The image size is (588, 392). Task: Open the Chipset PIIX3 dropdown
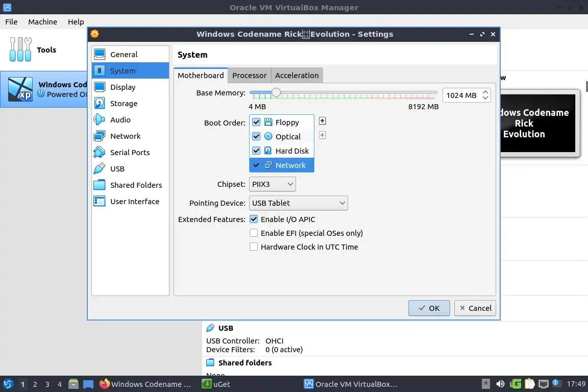tap(272, 184)
